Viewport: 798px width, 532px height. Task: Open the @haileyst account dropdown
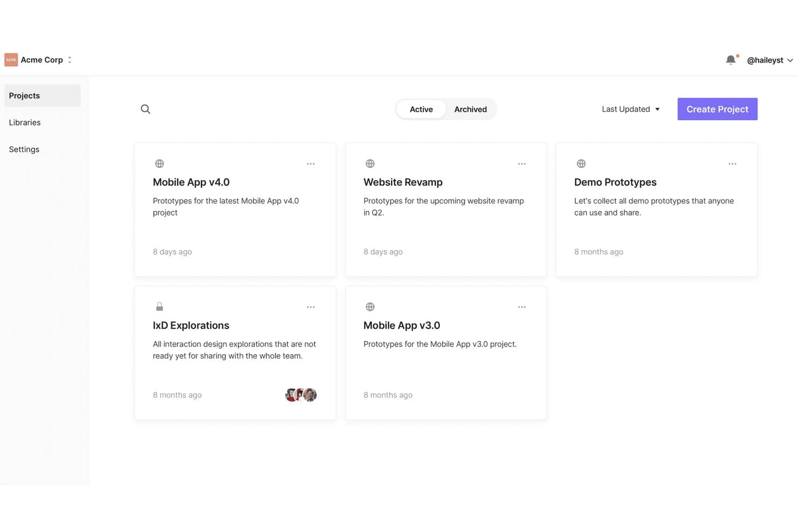click(769, 60)
